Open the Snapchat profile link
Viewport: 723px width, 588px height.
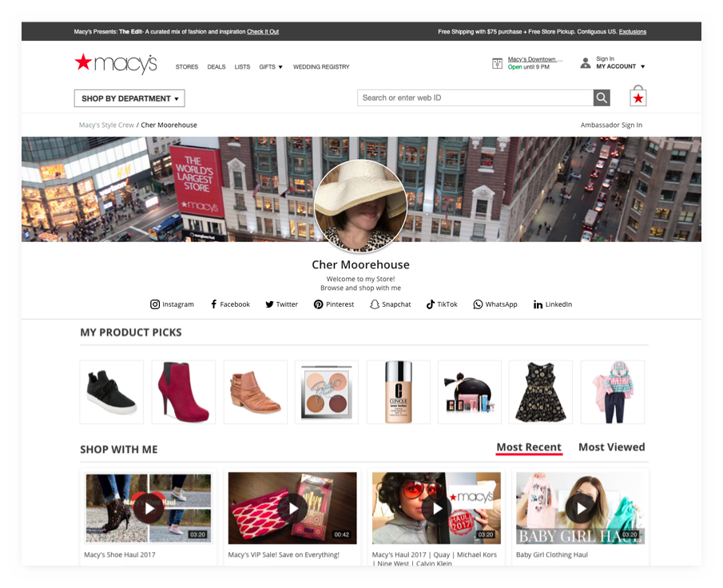click(x=390, y=304)
